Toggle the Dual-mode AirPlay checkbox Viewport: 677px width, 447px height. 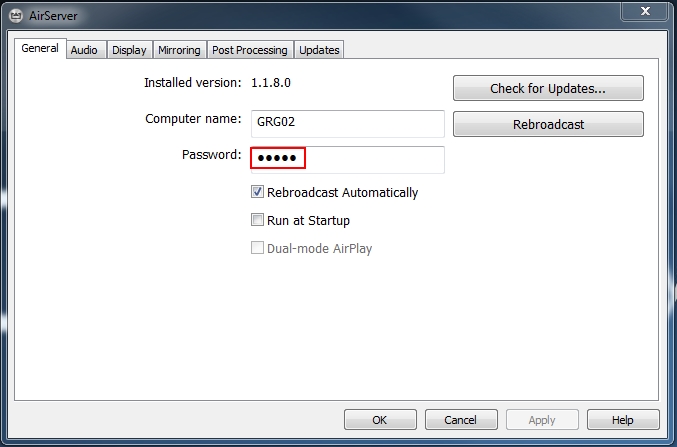coord(257,248)
